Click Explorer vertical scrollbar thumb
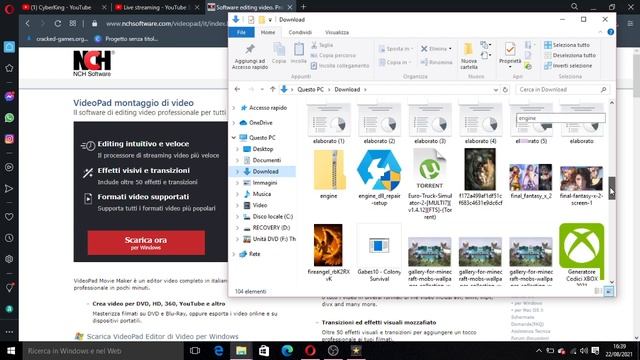The height and width of the screenshot is (360, 640). click(611, 188)
